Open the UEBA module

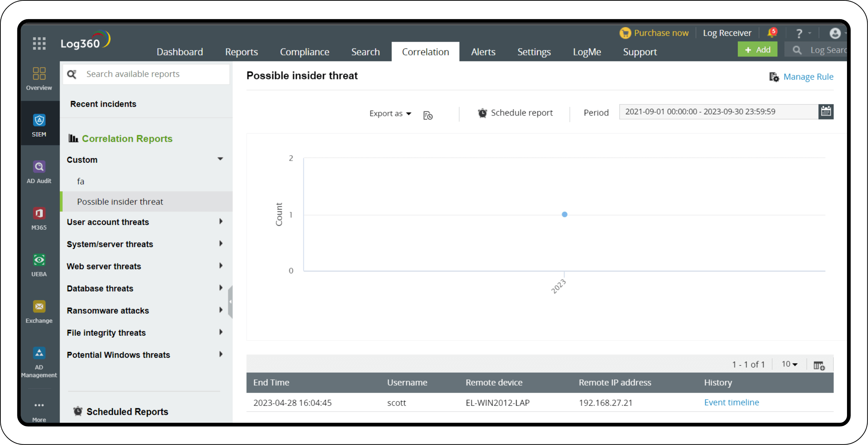point(39,264)
